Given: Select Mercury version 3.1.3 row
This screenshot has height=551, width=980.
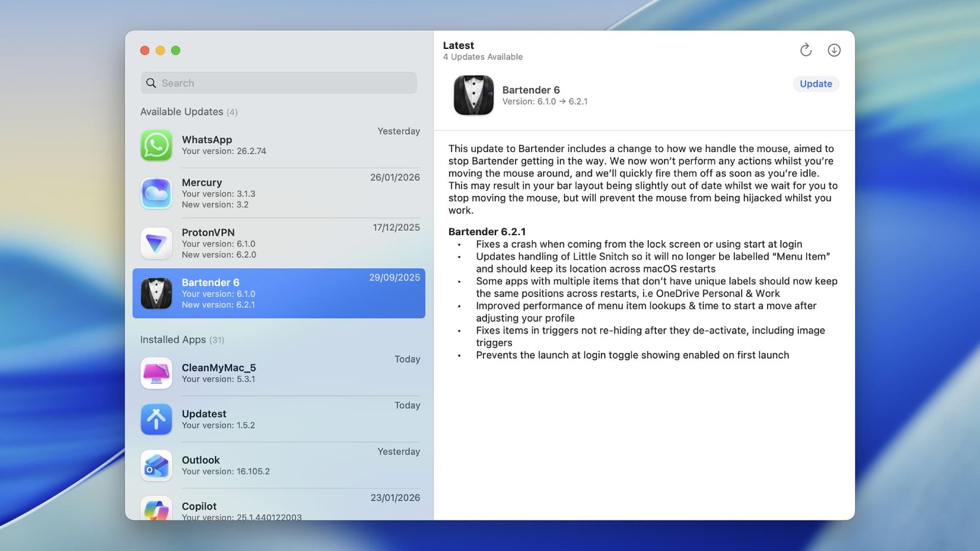Looking at the screenshot, I should [279, 193].
